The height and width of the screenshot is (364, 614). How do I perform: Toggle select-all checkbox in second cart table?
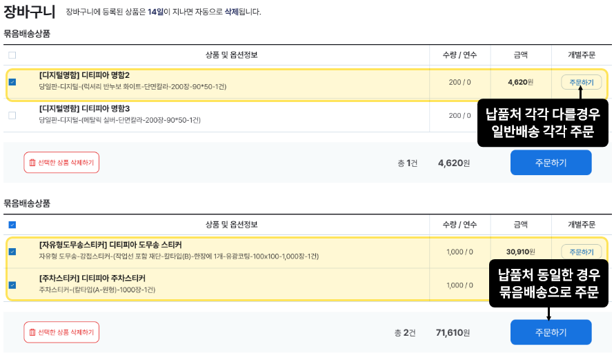click(x=12, y=225)
